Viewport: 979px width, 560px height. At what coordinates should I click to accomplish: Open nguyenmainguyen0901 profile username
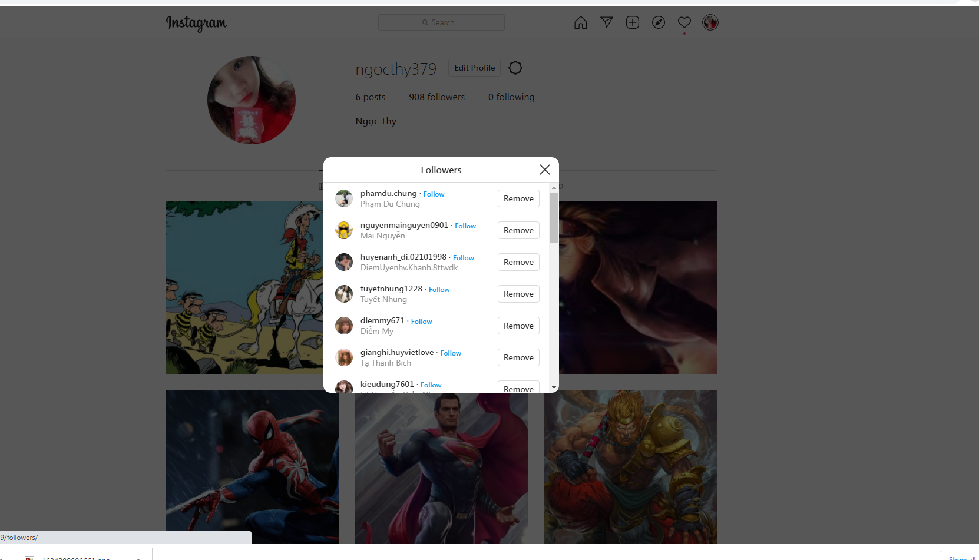tap(404, 225)
